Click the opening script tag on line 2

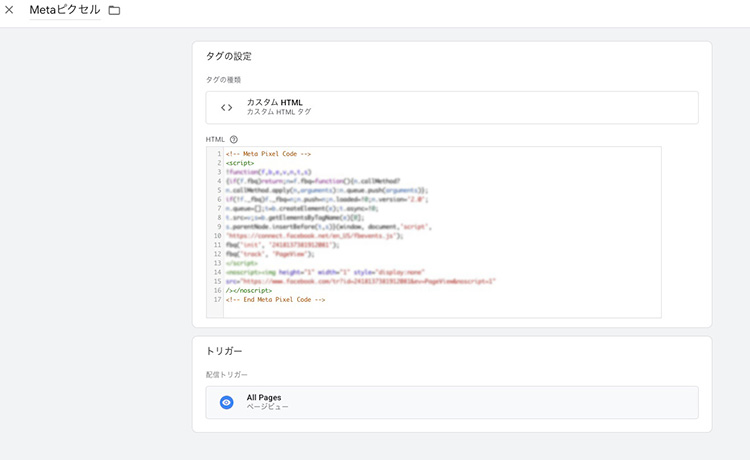tap(240, 163)
